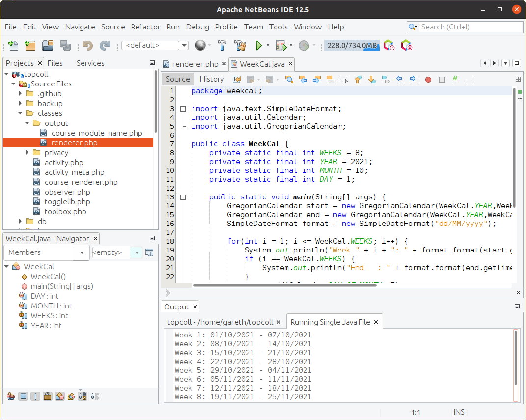Expand the backup folder
Screen dimensions: 526x420
[x=21, y=103]
